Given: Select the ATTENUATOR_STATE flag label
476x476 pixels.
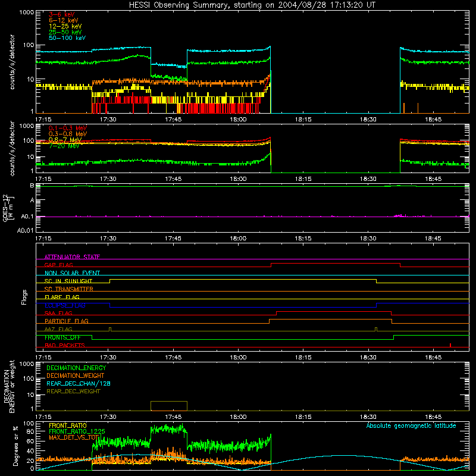Looking at the screenshot, I should tap(72, 257).
